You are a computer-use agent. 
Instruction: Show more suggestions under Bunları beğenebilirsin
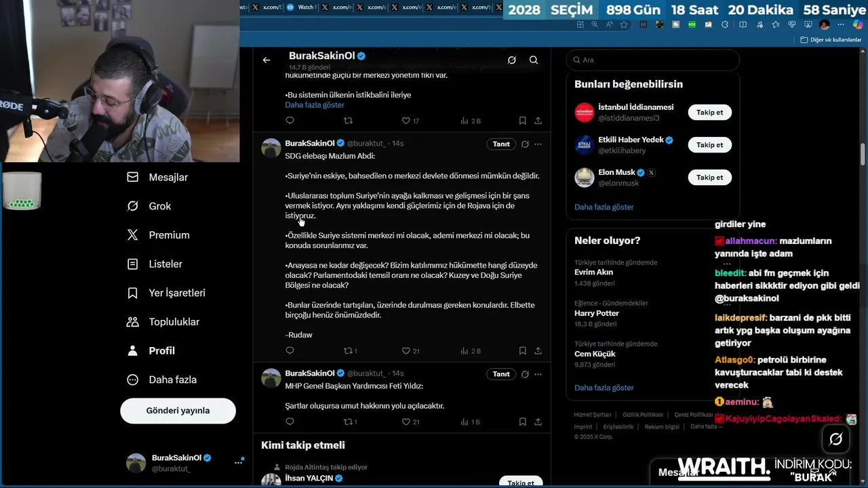click(604, 207)
